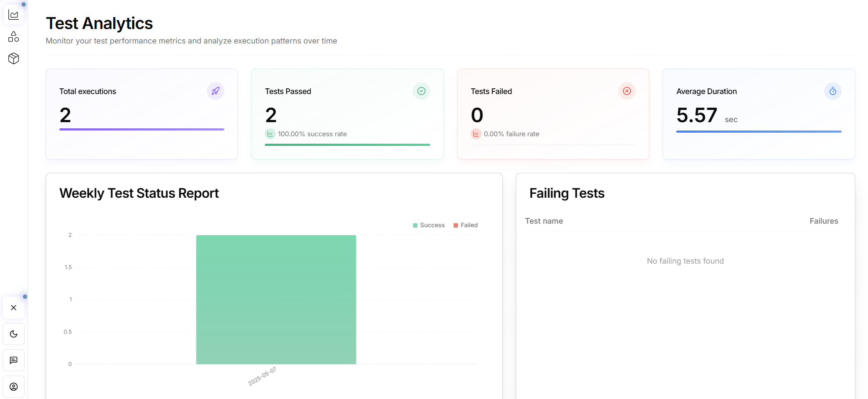
Task: Click the rocket icon on Total executions card
Action: pyautogui.click(x=215, y=91)
